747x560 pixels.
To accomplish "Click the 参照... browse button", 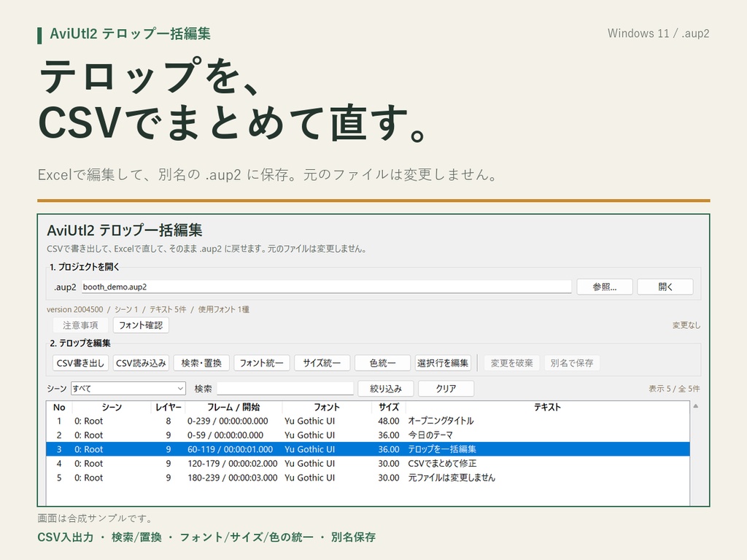I will coord(605,287).
